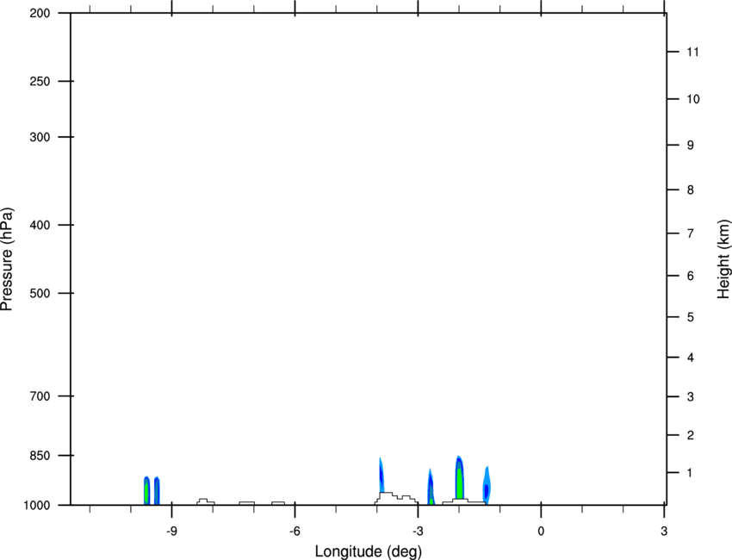Pick the 2 km height label

(x=691, y=435)
